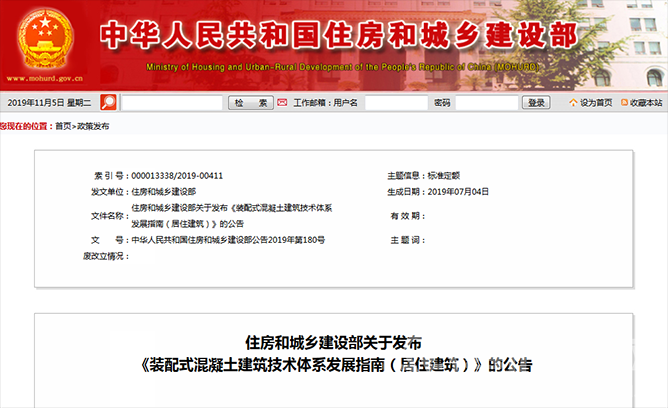Click the 您现在的位置 label
668x408 pixels.
pos(26,126)
